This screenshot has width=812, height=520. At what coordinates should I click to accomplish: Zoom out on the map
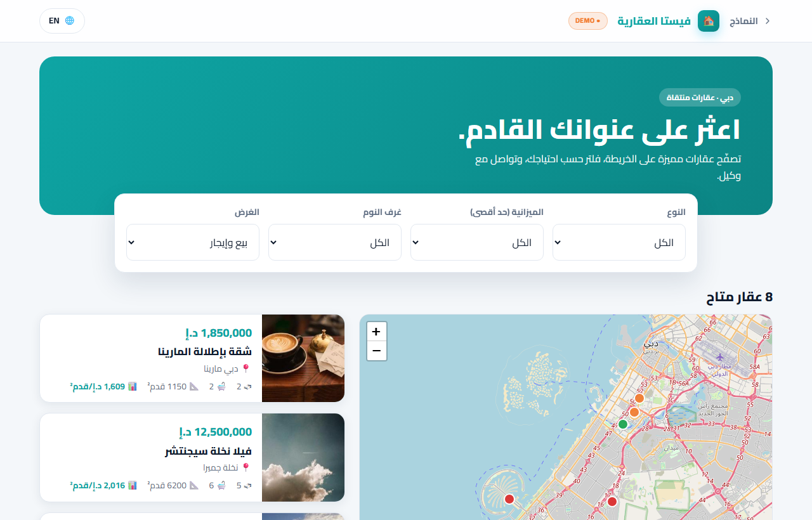(376, 351)
